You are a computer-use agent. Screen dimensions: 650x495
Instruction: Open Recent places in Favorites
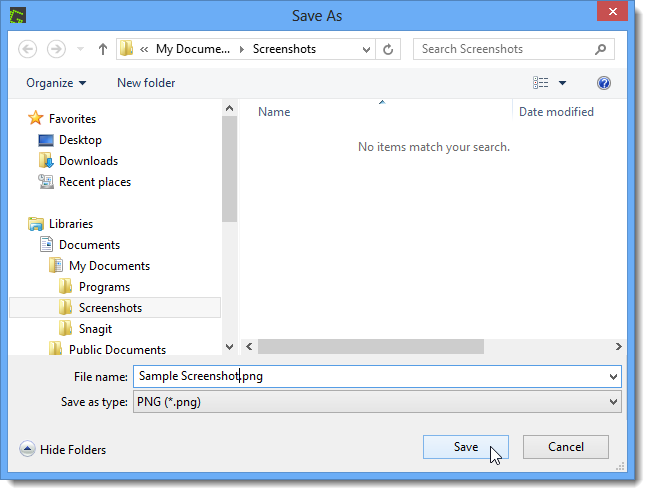pyautogui.click(x=95, y=182)
